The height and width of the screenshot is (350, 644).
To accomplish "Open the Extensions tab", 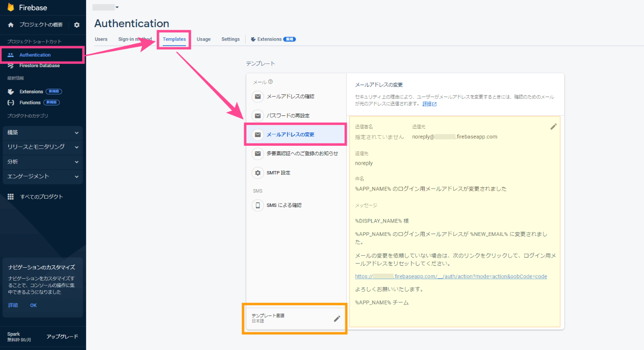I will [x=273, y=40].
